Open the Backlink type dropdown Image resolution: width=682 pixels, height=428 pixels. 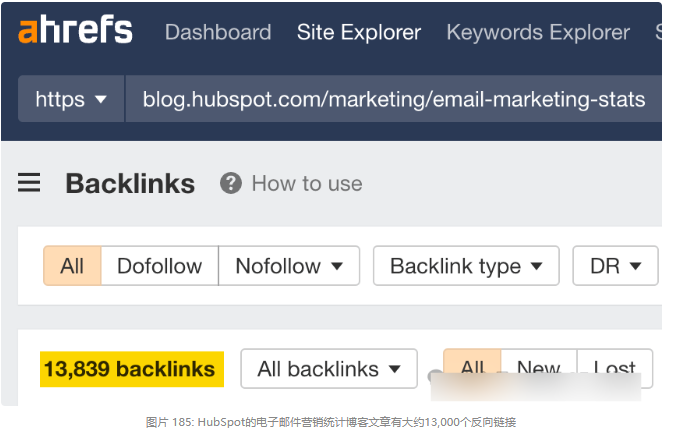(466, 266)
